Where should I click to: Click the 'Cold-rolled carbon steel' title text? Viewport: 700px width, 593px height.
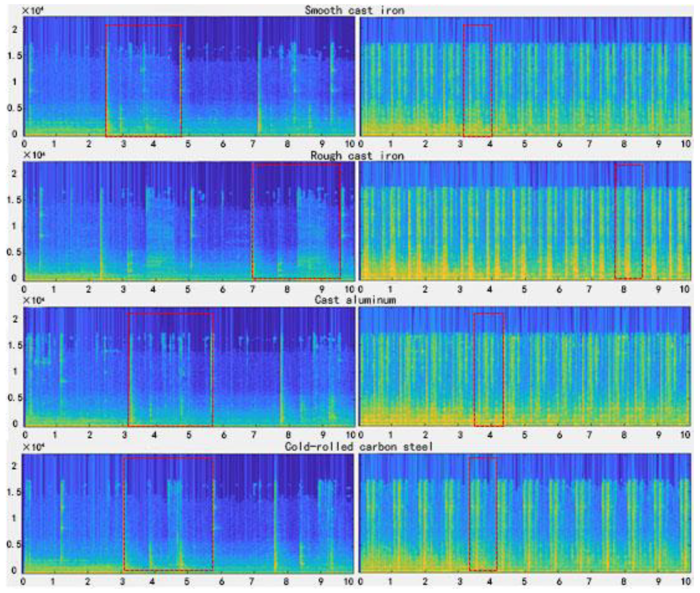pos(359,447)
